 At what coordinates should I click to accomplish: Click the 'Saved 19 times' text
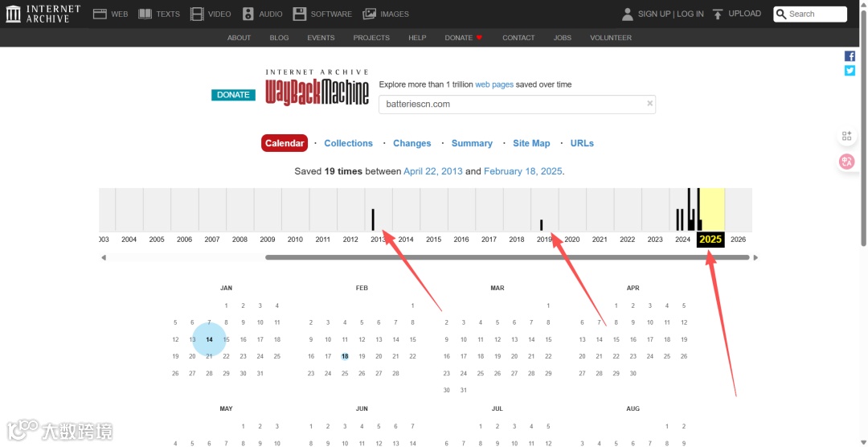(328, 171)
